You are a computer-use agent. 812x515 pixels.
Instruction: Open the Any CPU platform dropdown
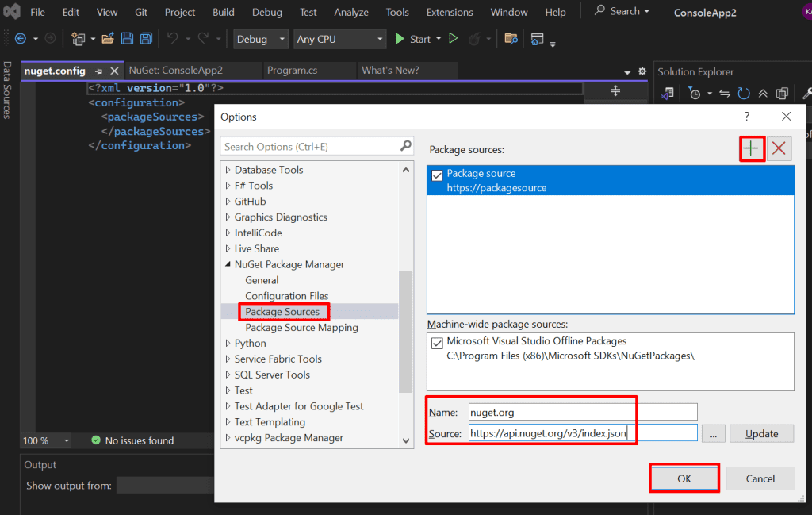pos(339,39)
